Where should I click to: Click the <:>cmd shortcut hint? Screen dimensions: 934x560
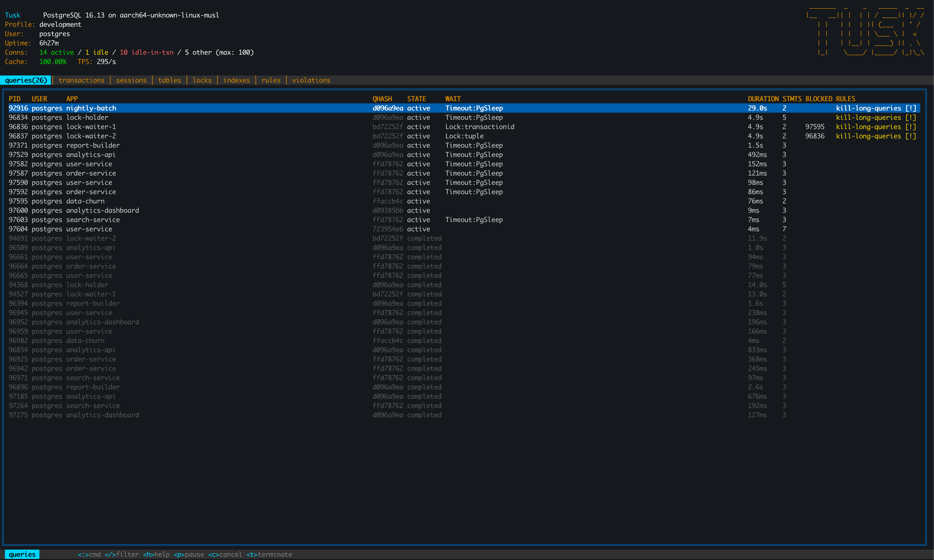click(x=89, y=554)
